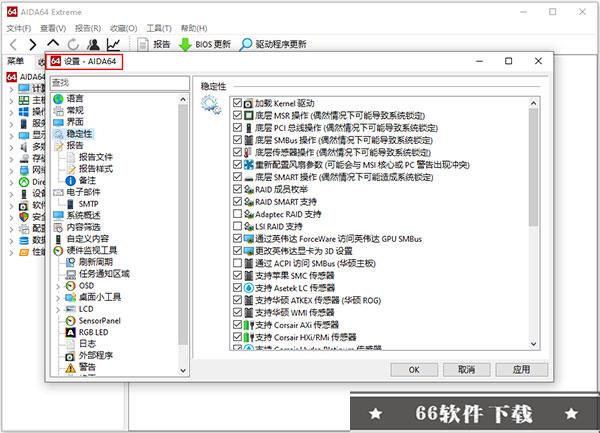Expand 桌面小工具 node in settings tree
Image resolution: width=600 pixels, height=433 pixels.
tap(58, 298)
